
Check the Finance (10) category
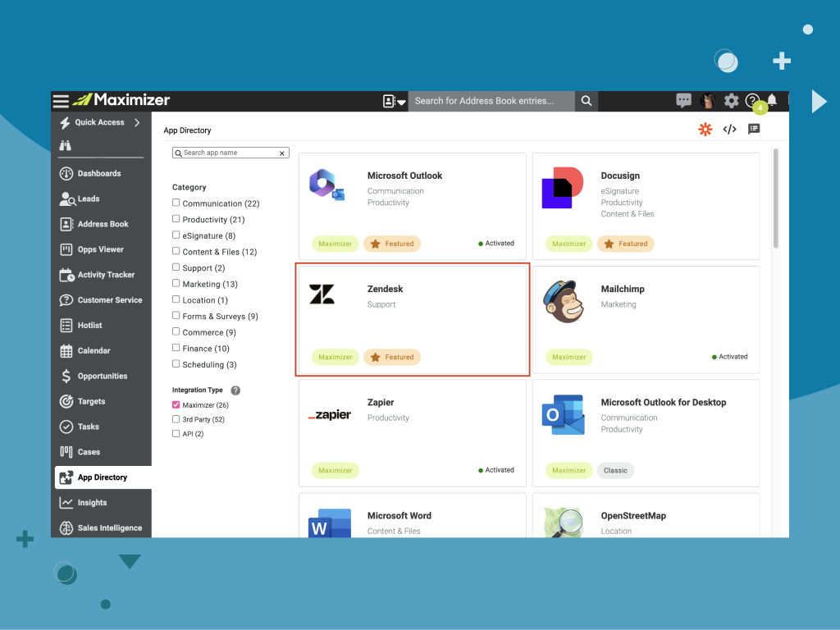point(176,347)
